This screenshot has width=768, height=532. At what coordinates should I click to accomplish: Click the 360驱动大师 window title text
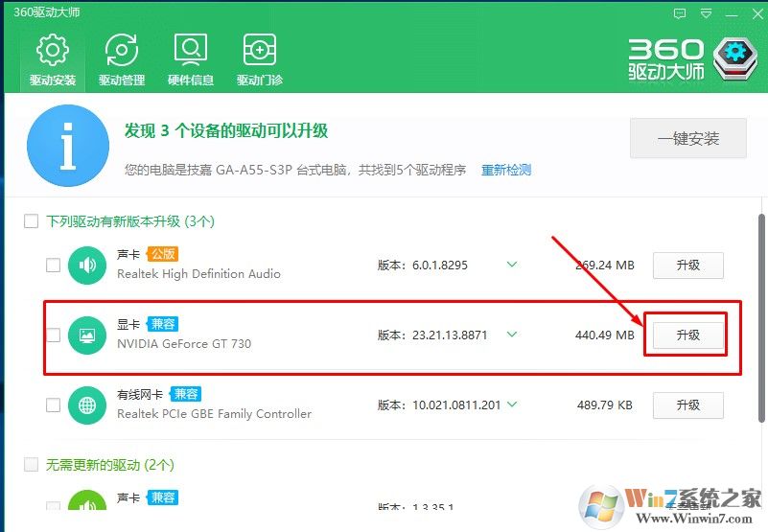(47, 12)
